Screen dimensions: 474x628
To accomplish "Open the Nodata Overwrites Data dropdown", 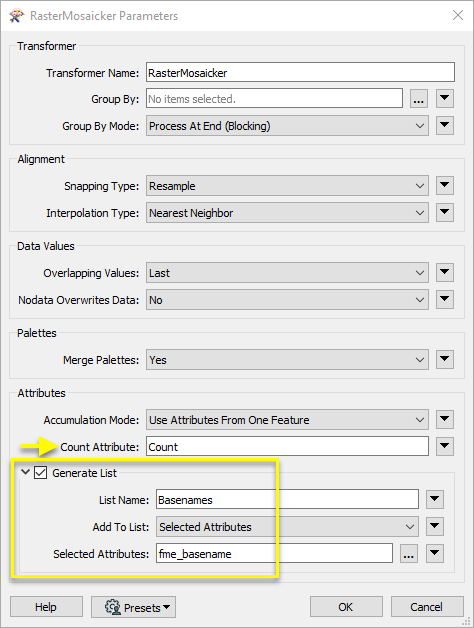I will 287,300.
